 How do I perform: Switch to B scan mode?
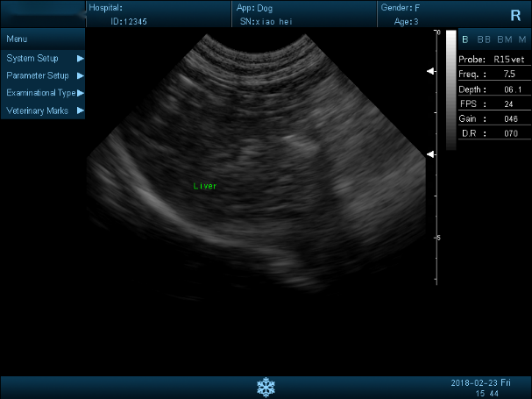pyautogui.click(x=465, y=39)
